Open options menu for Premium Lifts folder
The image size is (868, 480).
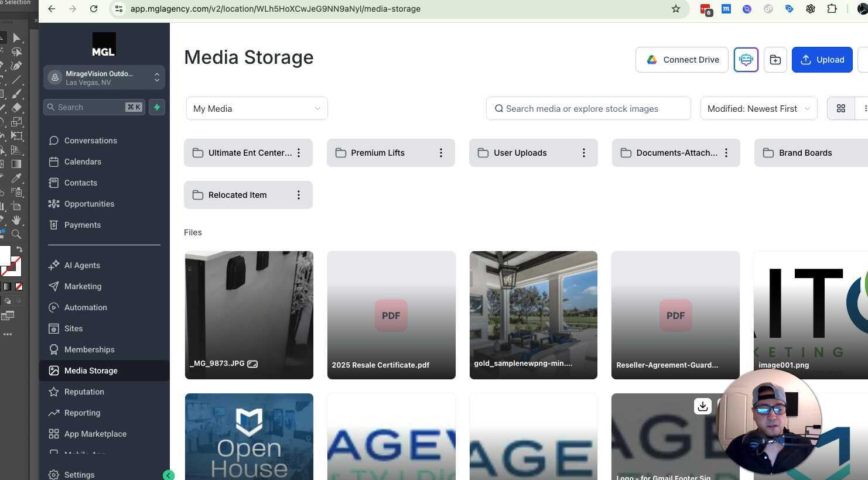tap(441, 153)
